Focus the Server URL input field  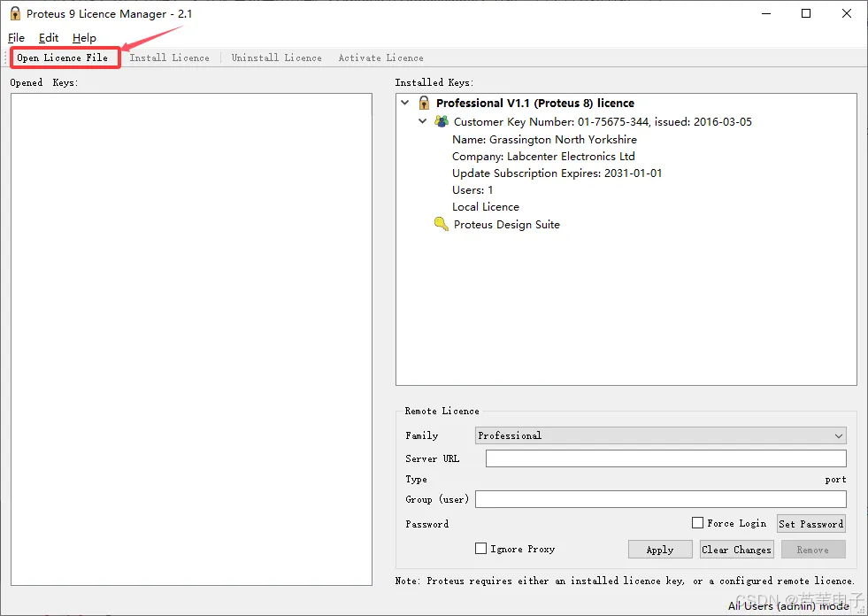coord(666,458)
